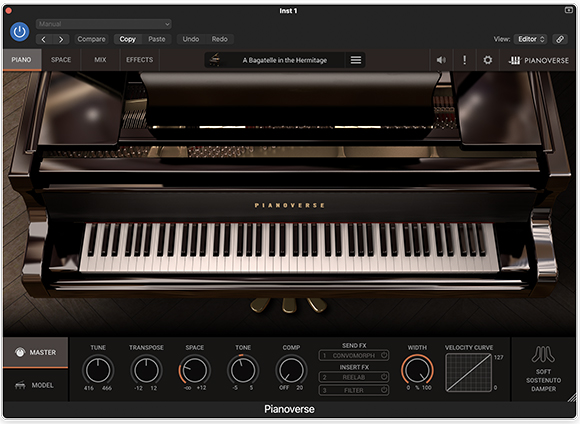Open the preset hamburger menu
Image resolution: width=580 pixels, height=424 pixels.
click(x=356, y=60)
